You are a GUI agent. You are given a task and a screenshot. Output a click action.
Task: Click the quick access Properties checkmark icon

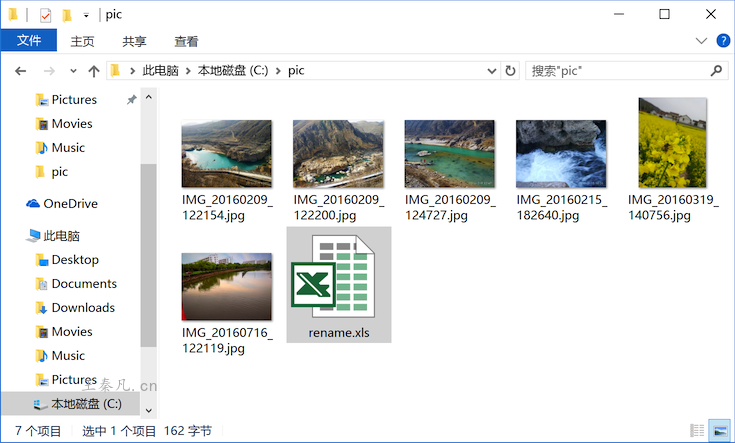coord(45,15)
